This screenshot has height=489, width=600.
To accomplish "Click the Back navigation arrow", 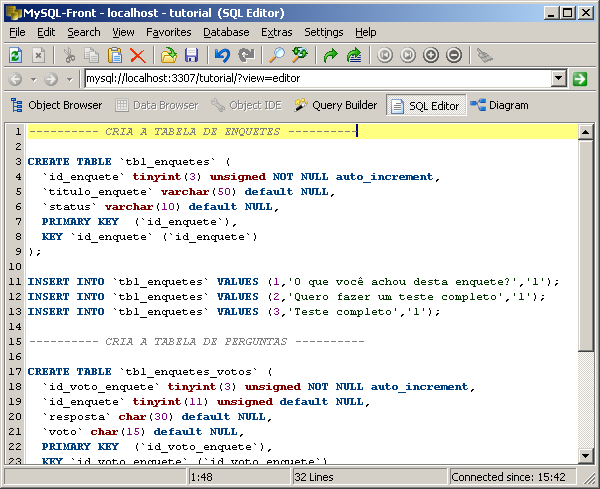I will 15,79.
